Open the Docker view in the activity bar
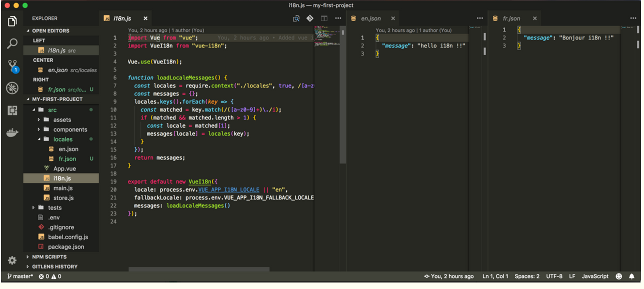This screenshot has width=644, height=289. [12, 133]
